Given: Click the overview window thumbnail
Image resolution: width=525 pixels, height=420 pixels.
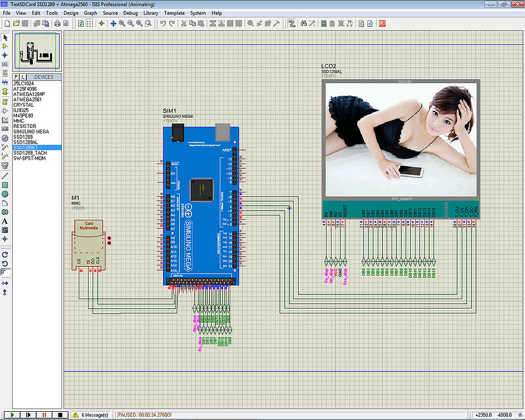Looking at the screenshot, I should 37,51.
